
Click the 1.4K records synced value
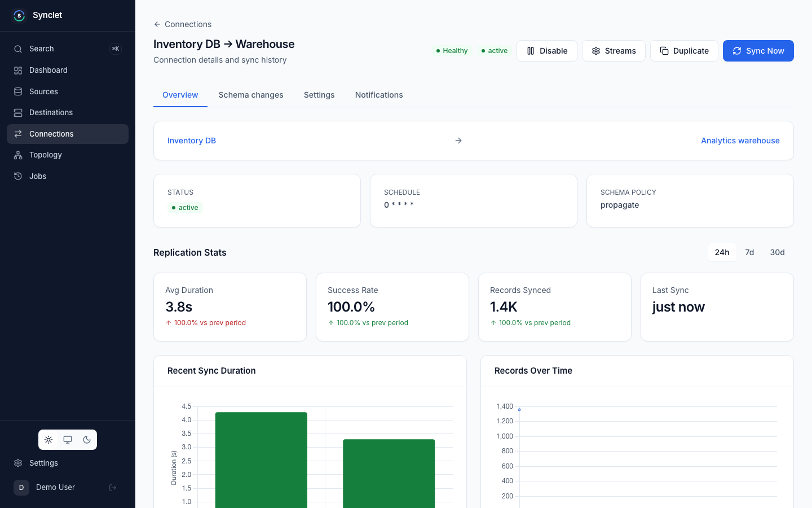(504, 307)
